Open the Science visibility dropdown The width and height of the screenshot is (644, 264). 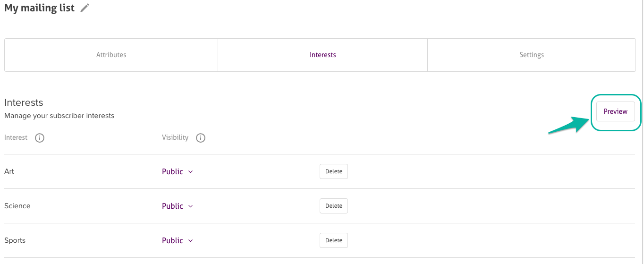point(178,206)
